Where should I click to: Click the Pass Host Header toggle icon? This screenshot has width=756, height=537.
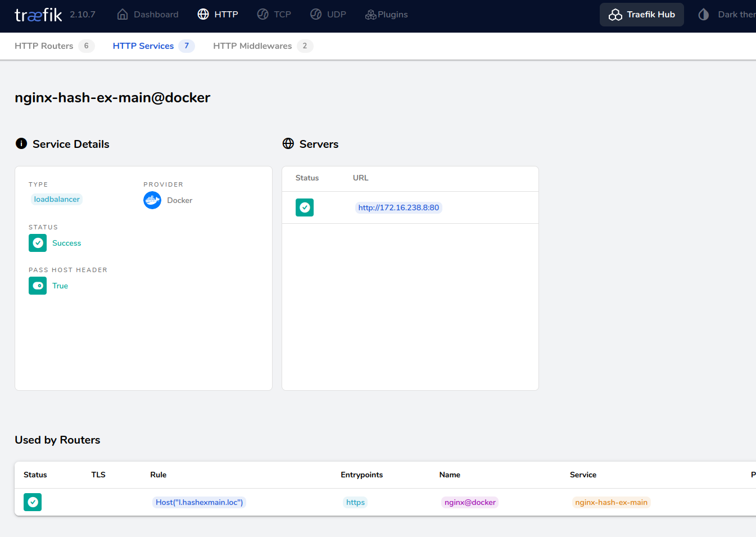tap(38, 286)
